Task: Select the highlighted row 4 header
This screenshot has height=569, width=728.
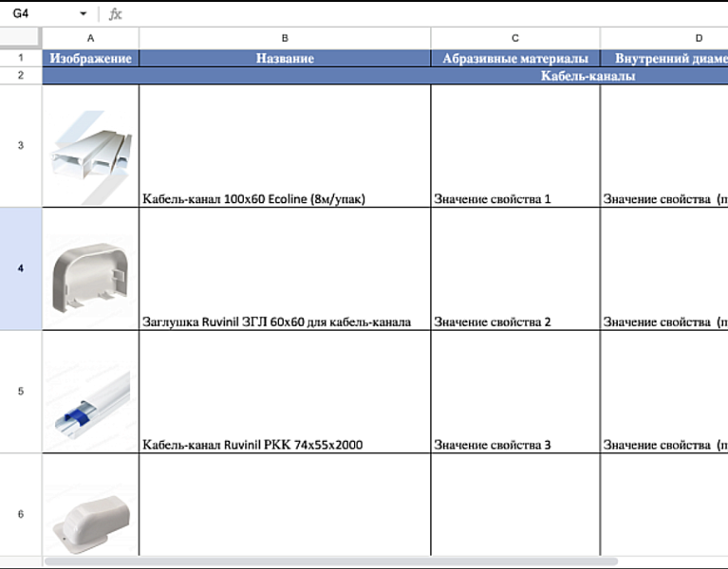Action: 20,268
